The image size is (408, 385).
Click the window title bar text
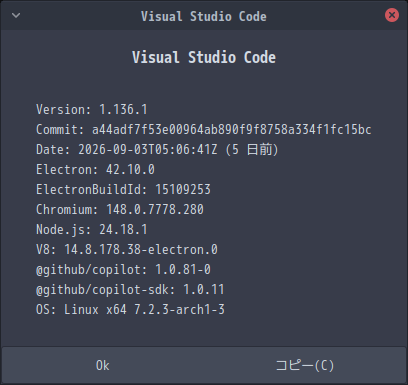tap(204, 16)
